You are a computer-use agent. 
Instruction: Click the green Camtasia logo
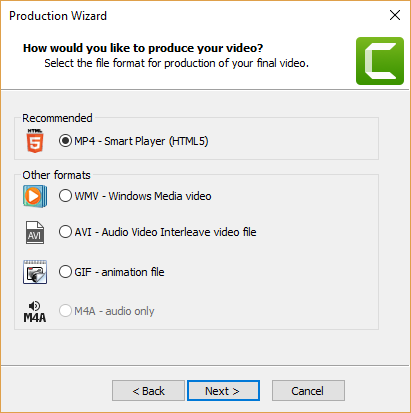click(380, 61)
